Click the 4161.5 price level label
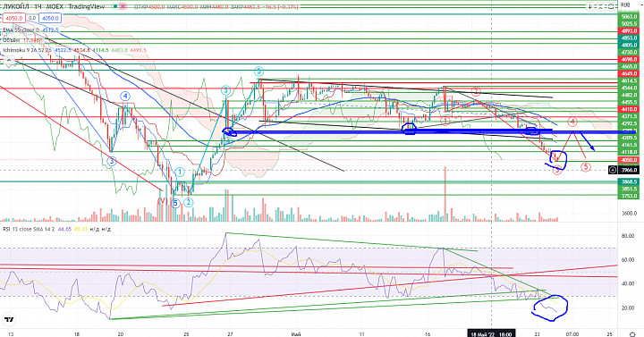Image resolution: width=644 pixels, height=337 pixels. [x=629, y=145]
